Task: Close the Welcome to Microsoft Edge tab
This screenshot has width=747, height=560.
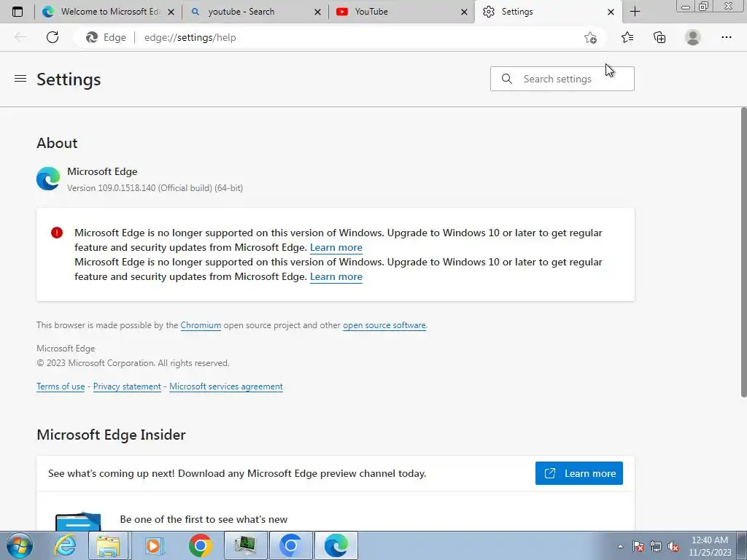Action: tap(171, 12)
